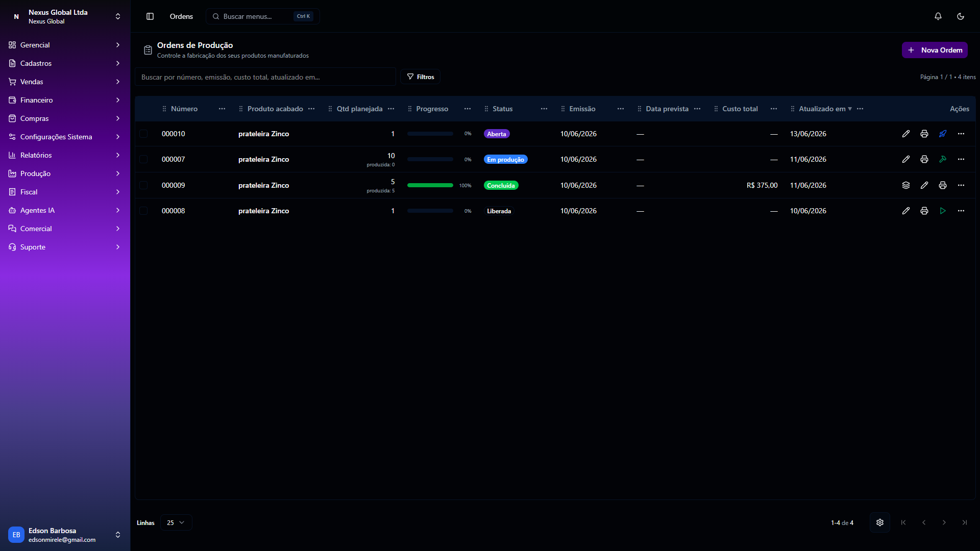Open the rows per page dropdown

pos(176,522)
